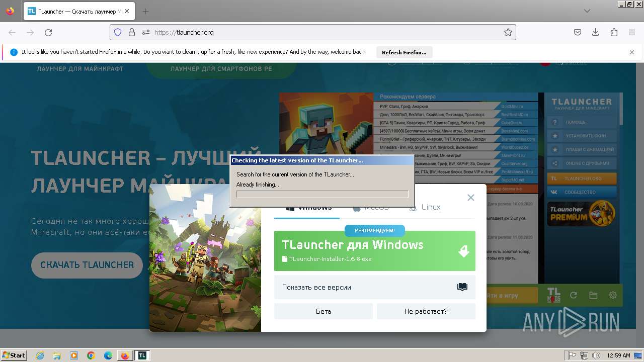Open the ЛАУНЧЕР ДЛЯ МАЙНКРАФТ nav item
The height and width of the screenshot is (362, 644).
coord(80,69)
